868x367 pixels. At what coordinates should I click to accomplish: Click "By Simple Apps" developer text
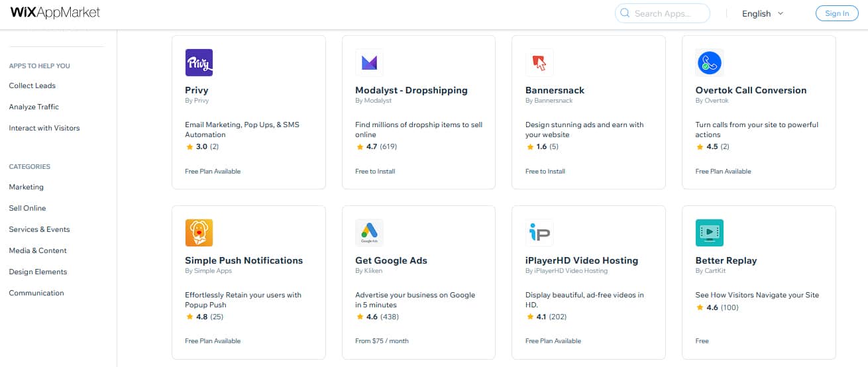[x=208, y=271]
